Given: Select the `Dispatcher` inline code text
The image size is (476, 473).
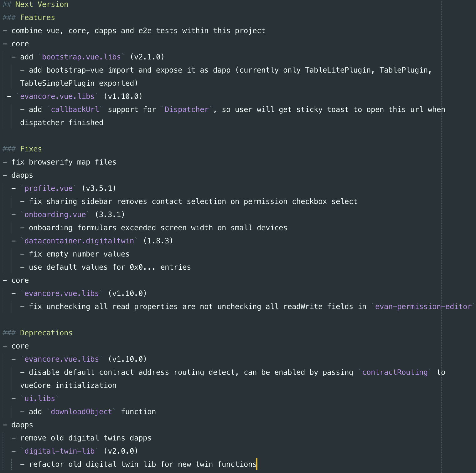Looking at the screenshot, I should (186, 109).
